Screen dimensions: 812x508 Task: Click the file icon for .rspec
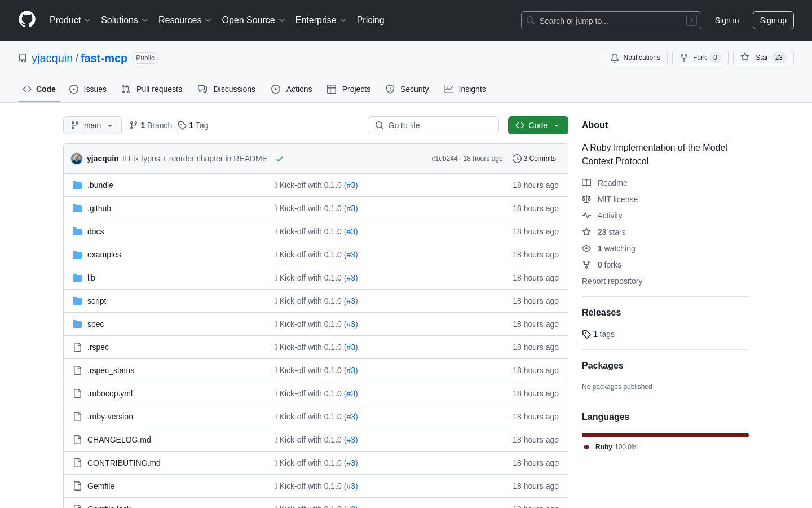[77, 347]
